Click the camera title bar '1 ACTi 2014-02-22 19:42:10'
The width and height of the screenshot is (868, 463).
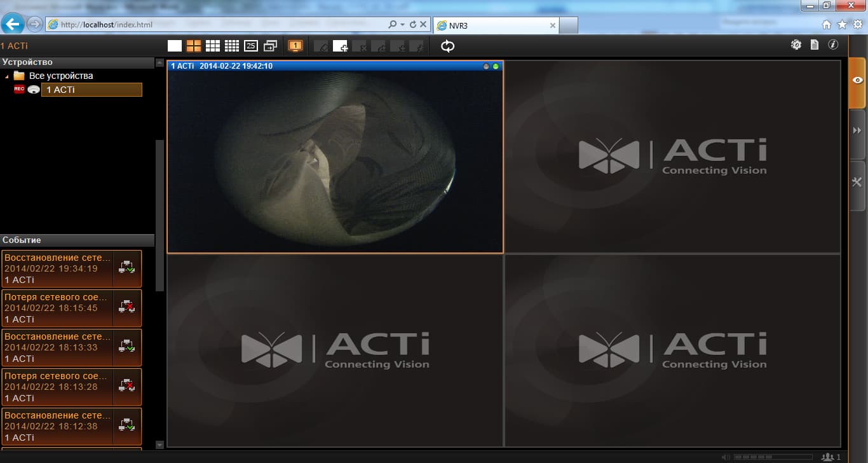(x=335, y=66)
